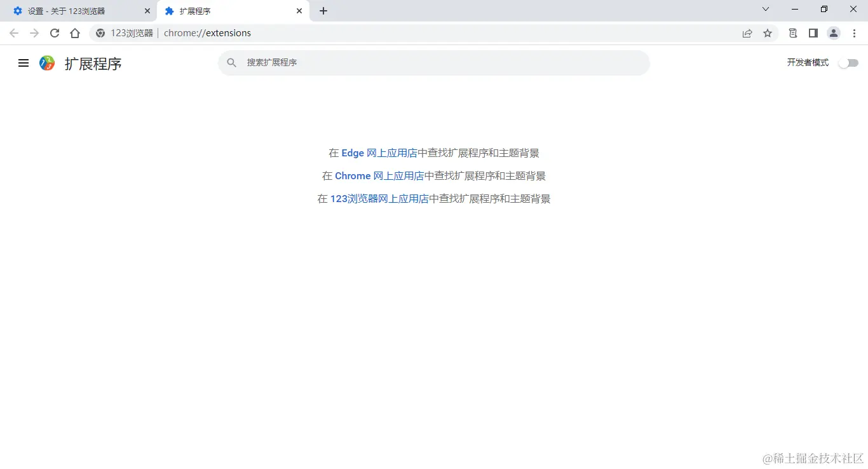
Task: Go forward to the next page
Action: click(34, 33)
